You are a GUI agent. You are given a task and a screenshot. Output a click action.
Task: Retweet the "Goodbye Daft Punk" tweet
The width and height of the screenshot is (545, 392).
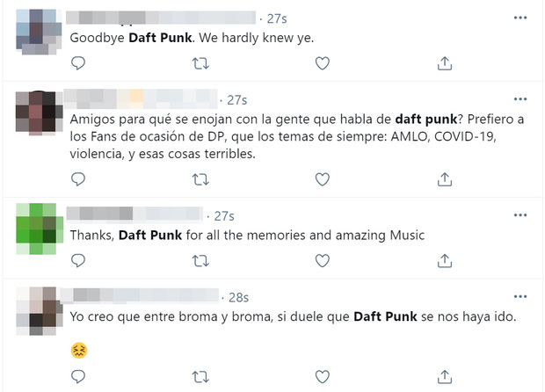coord(200,63)
